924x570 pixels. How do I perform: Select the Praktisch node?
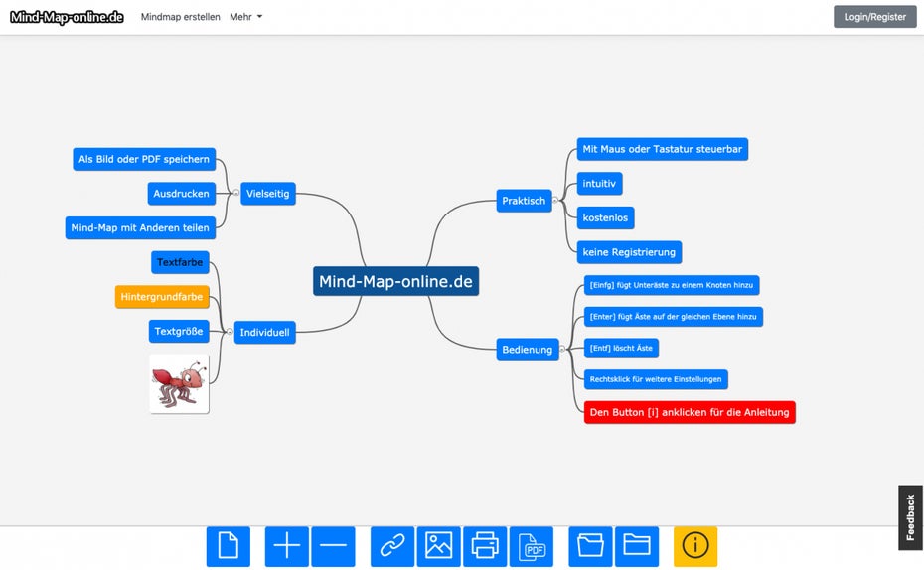[524, 201]
